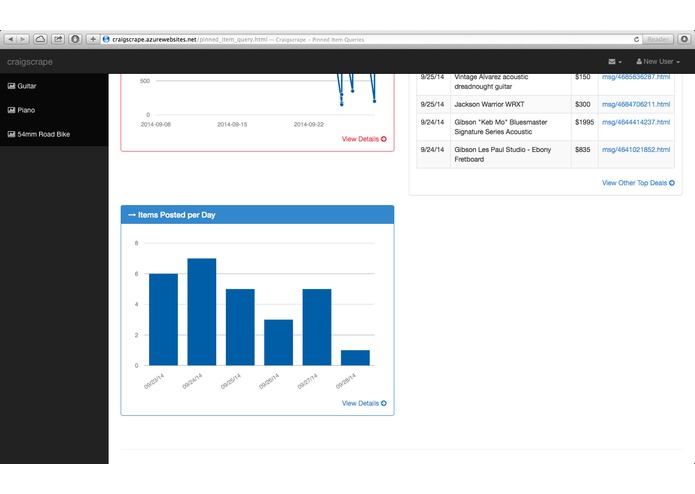Viewport: 695px width, 494px height.
Task: Click the 09/28/14 shortest bar
Action: (355, 358)
